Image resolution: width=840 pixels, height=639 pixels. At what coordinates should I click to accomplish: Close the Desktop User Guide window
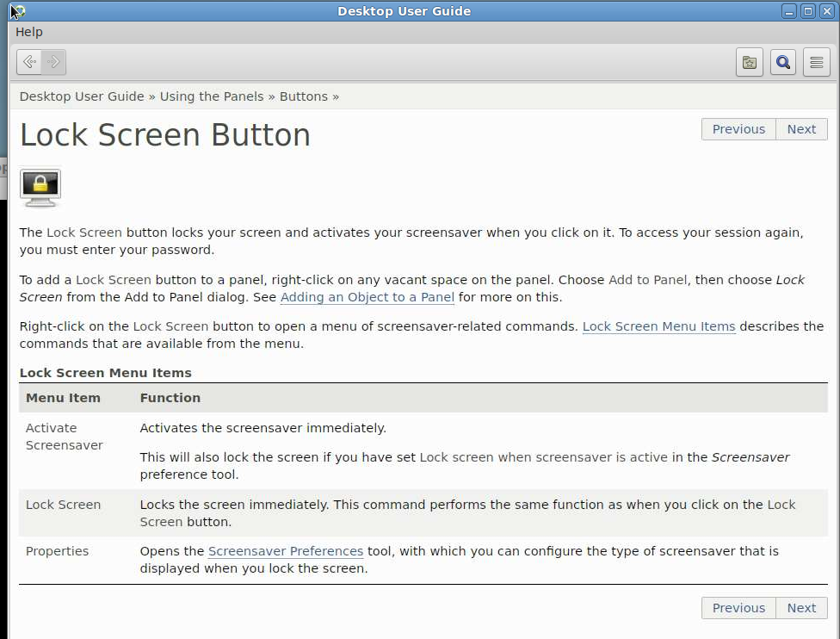(x=825, y=11)
